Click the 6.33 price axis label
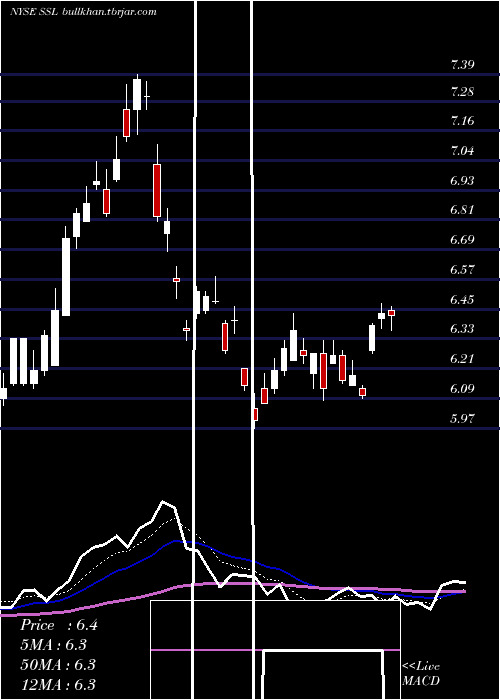This screenshot has height=700, width=500. [x=462, y=329]
